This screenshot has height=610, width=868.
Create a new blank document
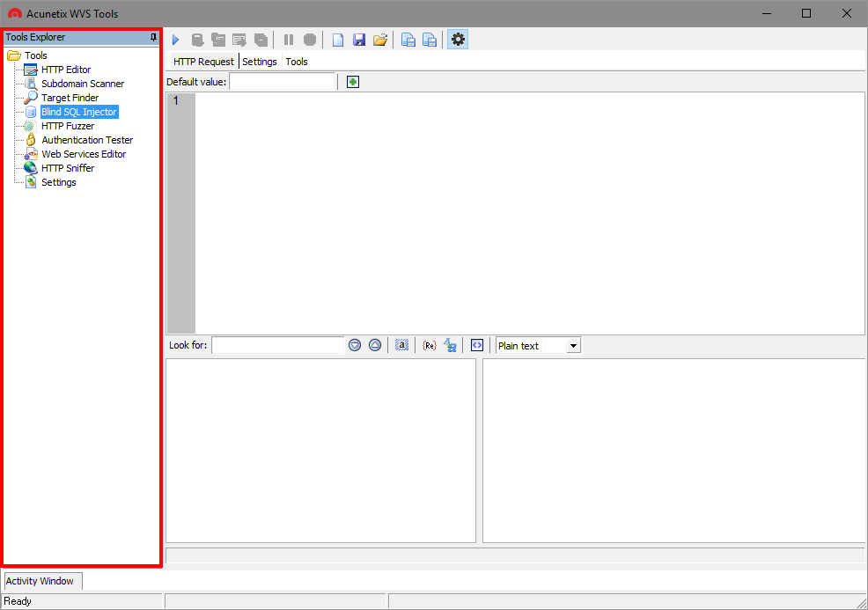[x=338, y=40]
